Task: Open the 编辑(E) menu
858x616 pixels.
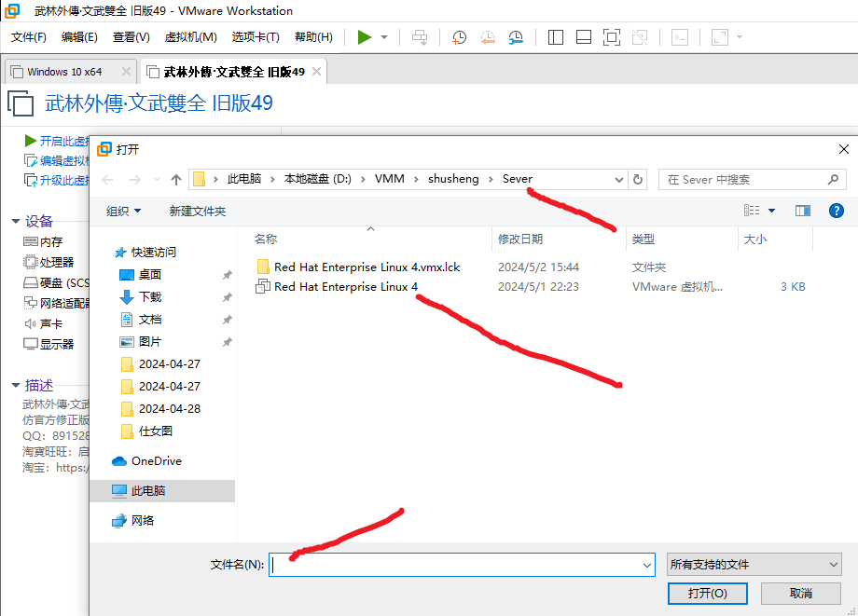Action: [x=79, y=37]
